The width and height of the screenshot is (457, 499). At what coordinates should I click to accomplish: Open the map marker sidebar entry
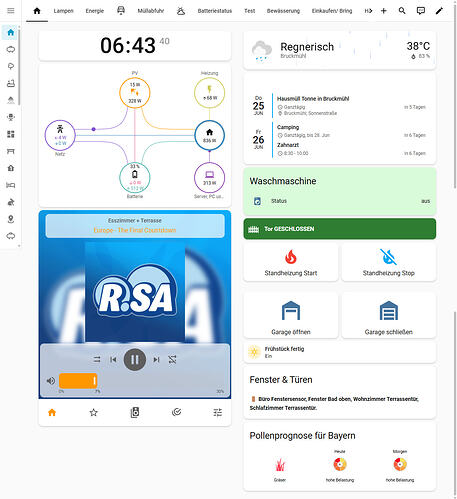(x=11, y=219)
